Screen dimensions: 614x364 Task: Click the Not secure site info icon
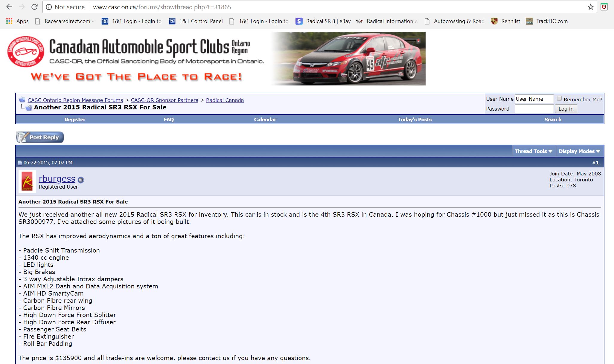tap(49, 7)
